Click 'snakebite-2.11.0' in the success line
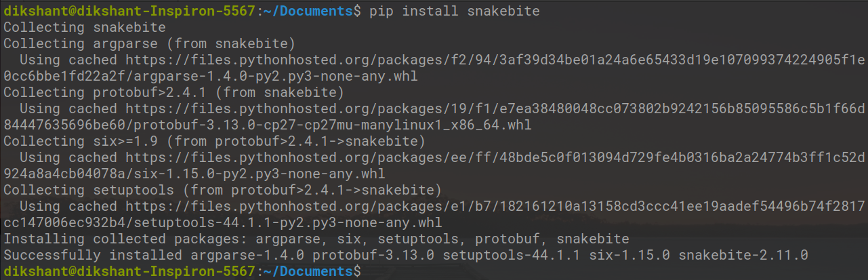868x280 pixels. (x=743, y=255)
